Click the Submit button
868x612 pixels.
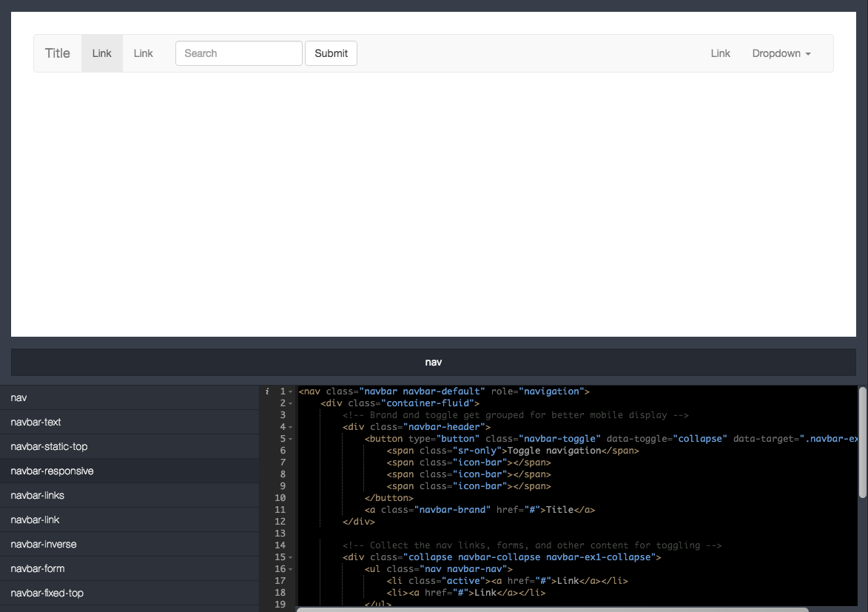coord(331,53)
